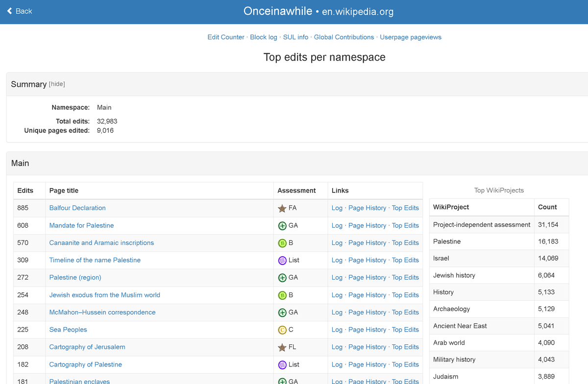Click GA icon in McMahon–Hussein correspondence row
The image size is (588, 384).
[x=282, y=312]
